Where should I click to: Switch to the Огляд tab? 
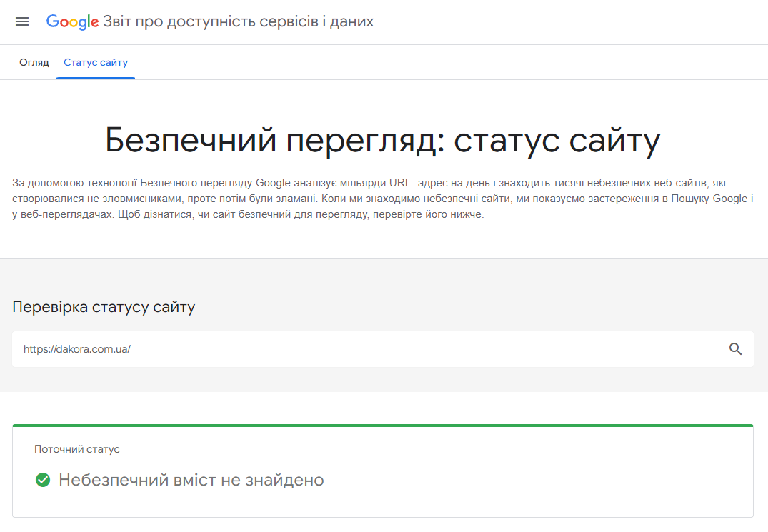34,63
